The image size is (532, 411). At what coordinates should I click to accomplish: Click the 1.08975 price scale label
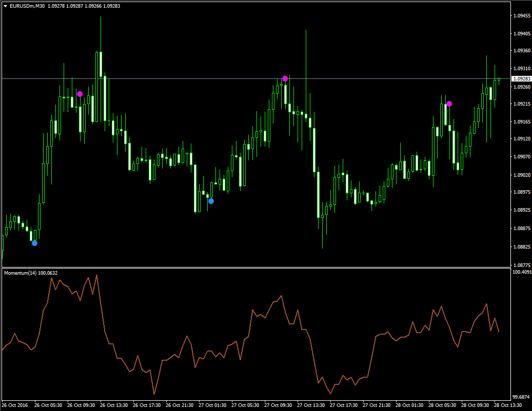pyautogui.click(x=522, y=192)
